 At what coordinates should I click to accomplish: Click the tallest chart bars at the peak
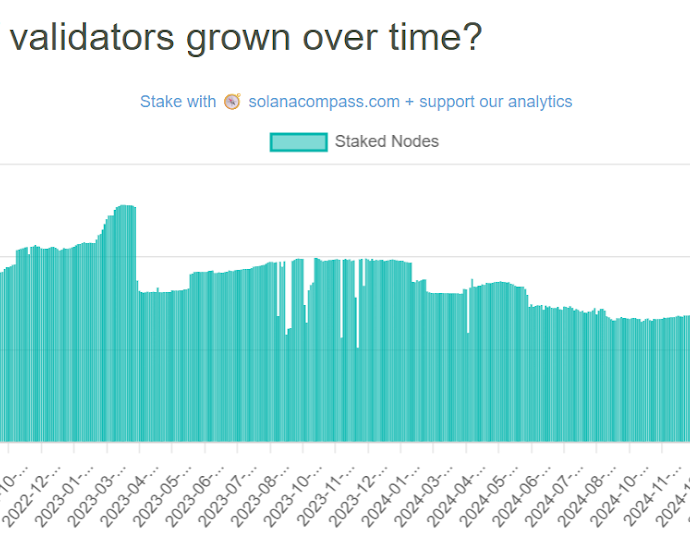coord(125,300)
